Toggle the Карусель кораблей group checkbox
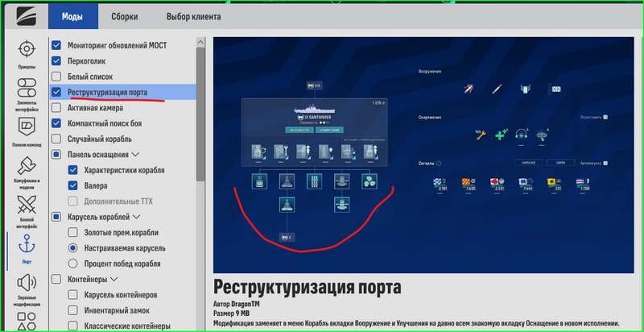 [x=56, y=217]
